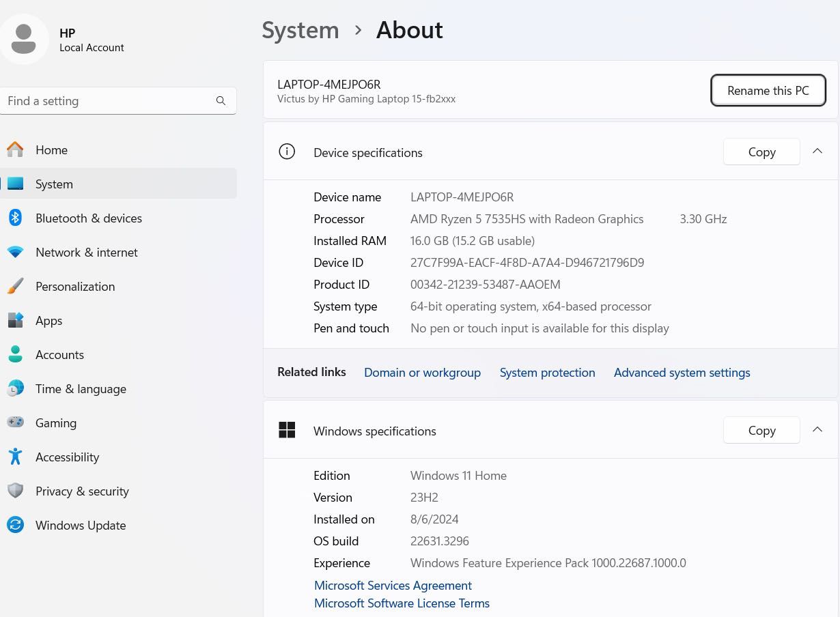Collapse the Windows specifications section
Image resolution: width=840 pixels, height=617 pixels.
coord(817,430)
